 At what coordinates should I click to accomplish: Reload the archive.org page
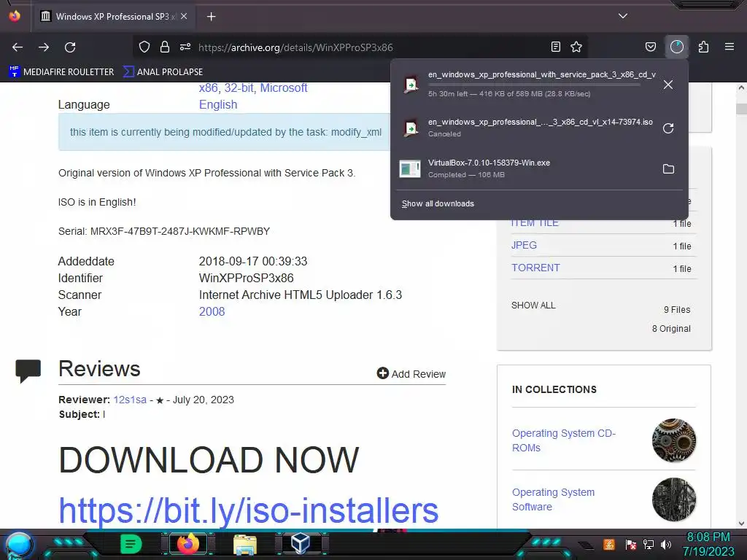tap(70, 47)
